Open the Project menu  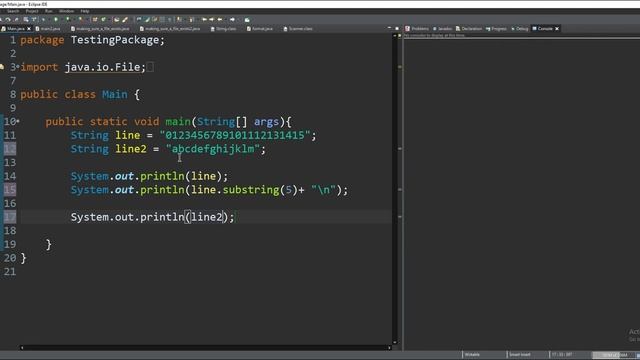coord(32,11)
